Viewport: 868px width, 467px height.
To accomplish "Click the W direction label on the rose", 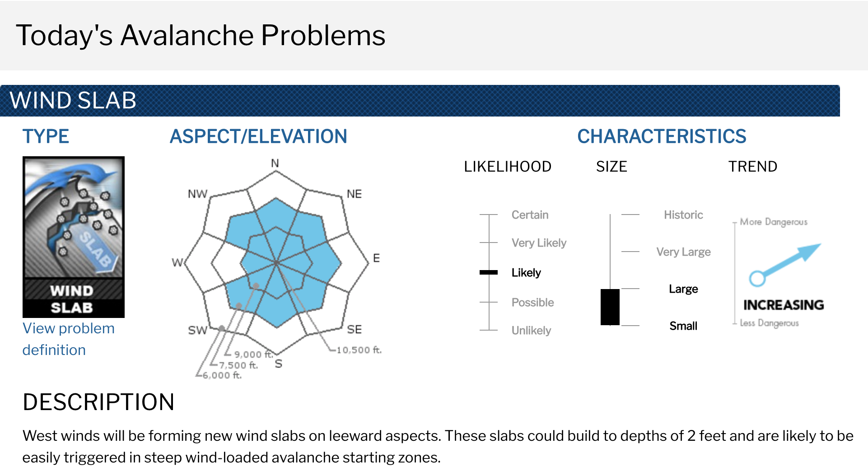I will tap(177, 262).
